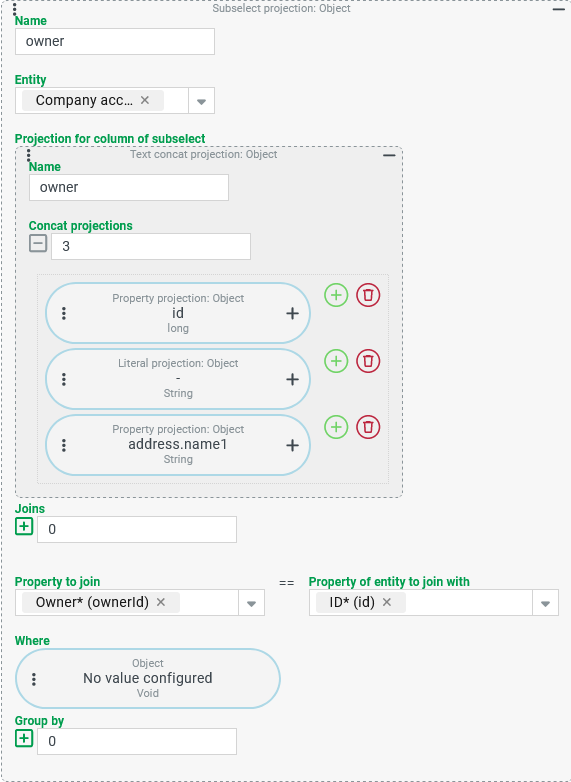Image resolution: width=571 pixels, height=782 pixels.
Task: Expand the Group by list
Action: point(24,738)
